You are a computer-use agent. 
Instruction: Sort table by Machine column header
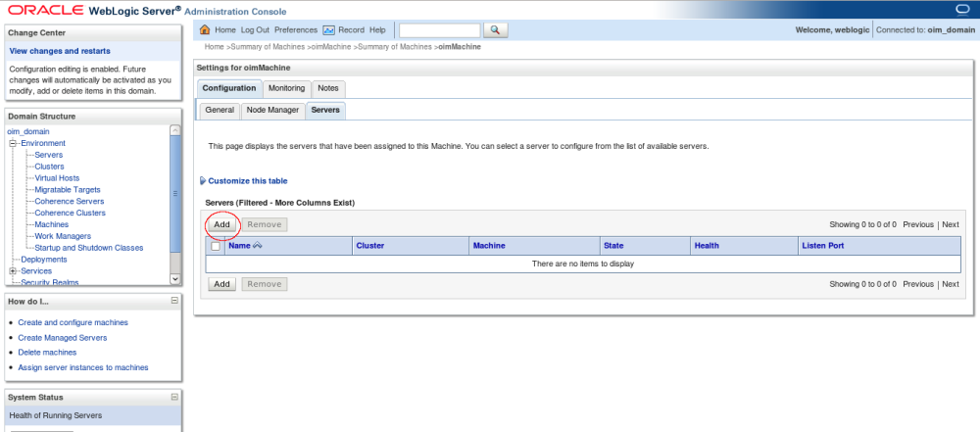coord(489,246)
